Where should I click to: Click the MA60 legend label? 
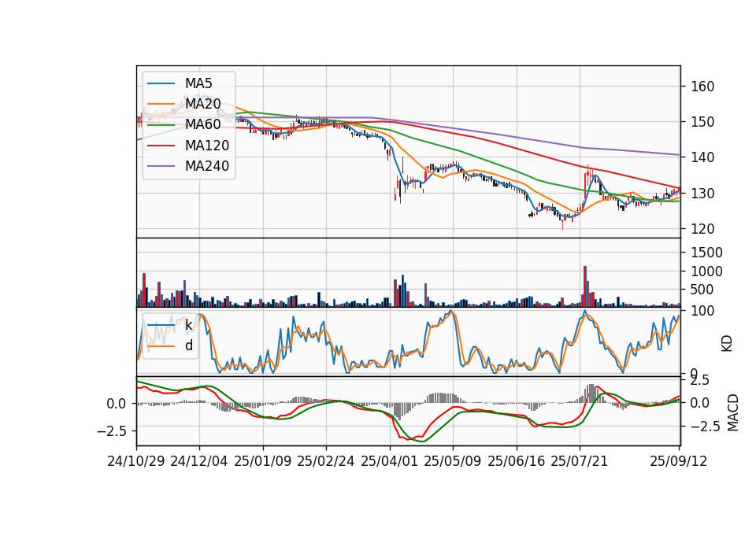(202, 124)
